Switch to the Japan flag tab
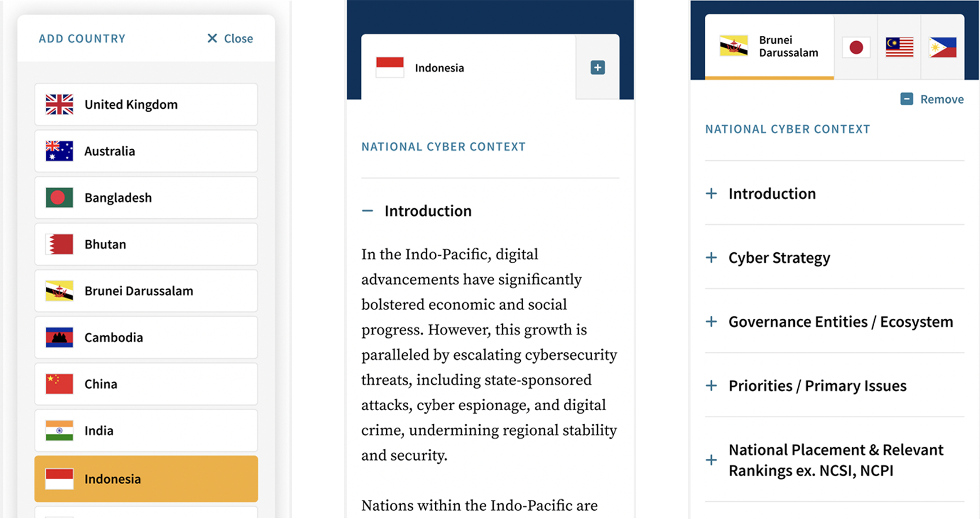980x519 pixels. coord(856,47)
